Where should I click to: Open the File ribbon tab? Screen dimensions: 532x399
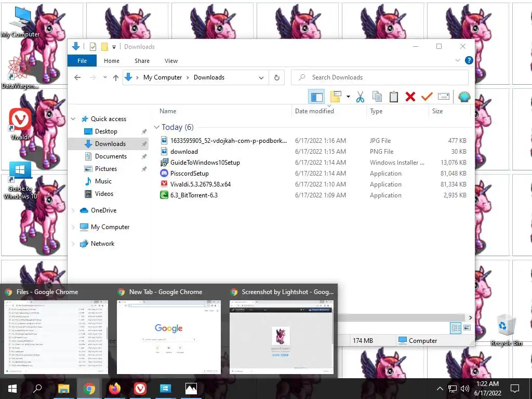tap(82, 61)
